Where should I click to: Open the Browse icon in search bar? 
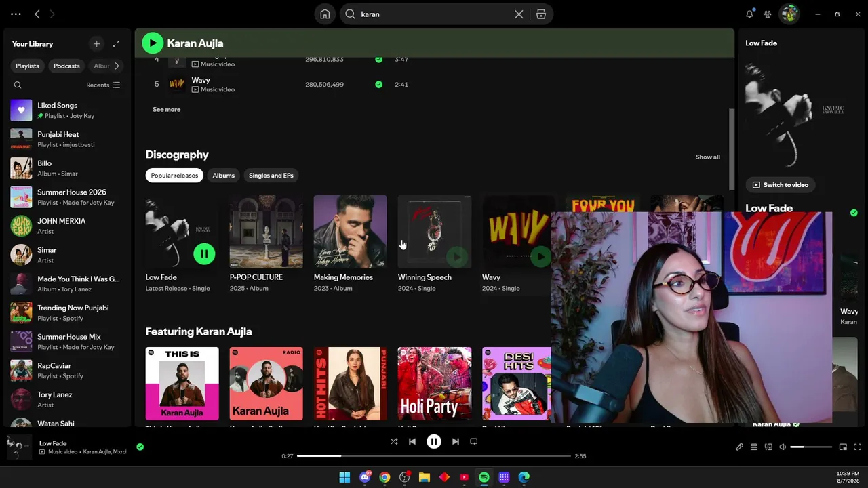click(541, 14)
